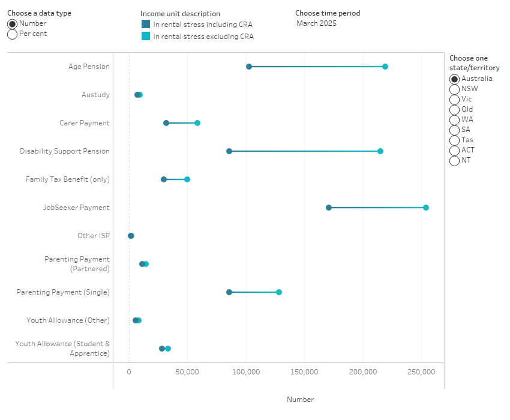Click the Parenting Payment (Single) light dot
Image resolution: width=510 pixels, height=420 pixels.
[x=278, y=292]
